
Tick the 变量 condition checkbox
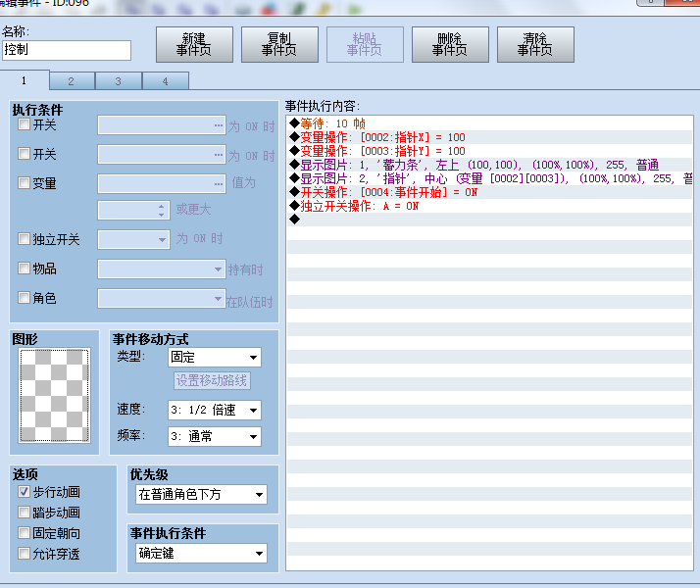point(24,183)
